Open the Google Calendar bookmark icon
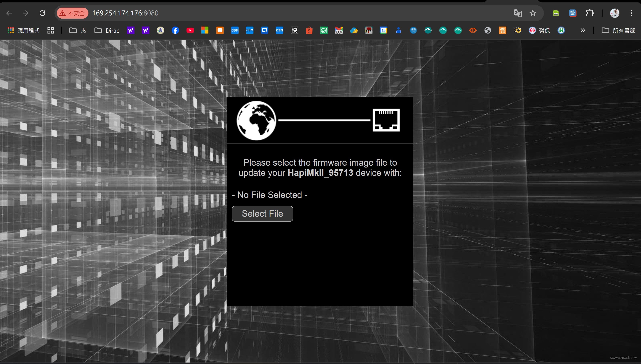Image resolution: width=641 pixels, height=364 pixels. [x=383, y=30]
